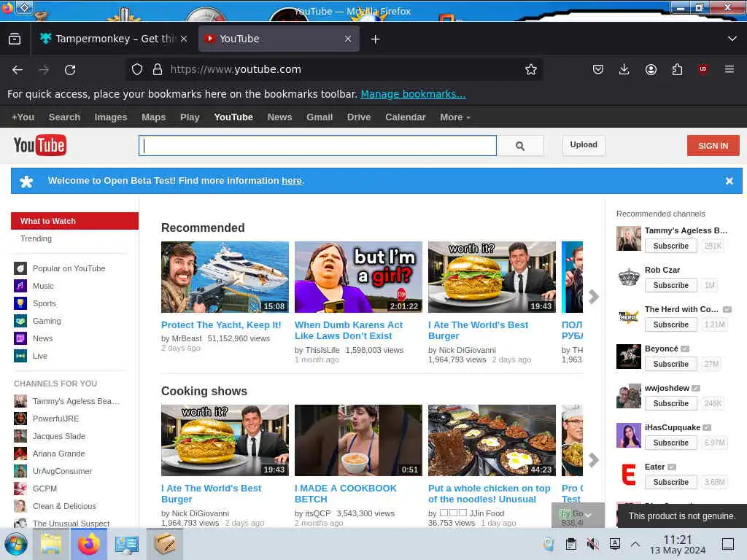
Task: Subscribe to Rob Czar channel
Action: (x=671, y=285)
